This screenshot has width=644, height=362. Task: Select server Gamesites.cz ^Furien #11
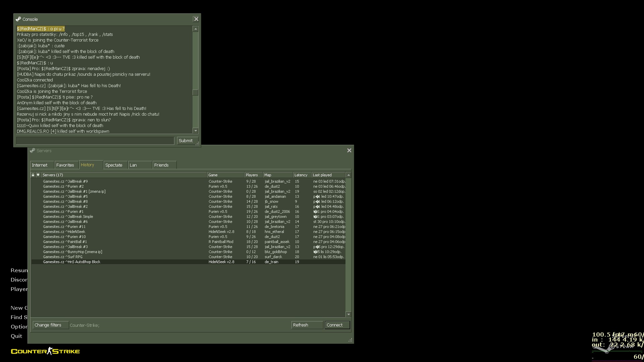[x=188, y=227]
